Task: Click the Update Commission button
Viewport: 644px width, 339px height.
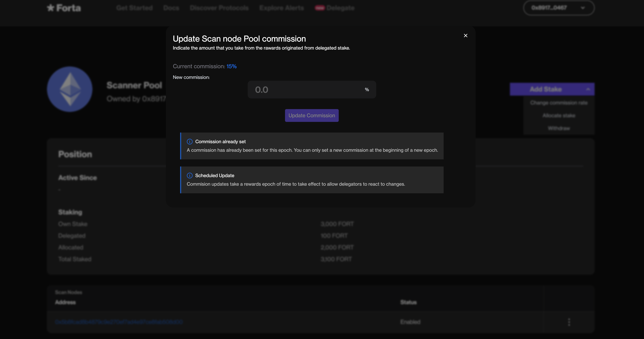Action: click(312, 115)
